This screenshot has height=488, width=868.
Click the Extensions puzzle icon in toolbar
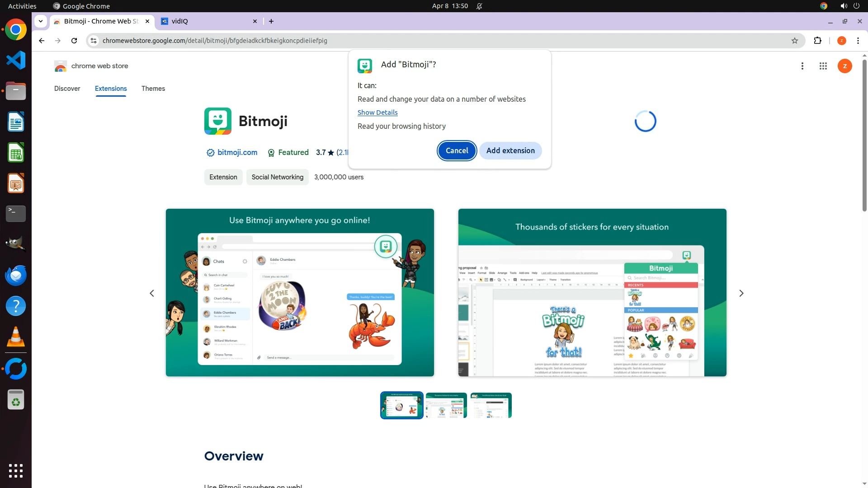(817, 41)
